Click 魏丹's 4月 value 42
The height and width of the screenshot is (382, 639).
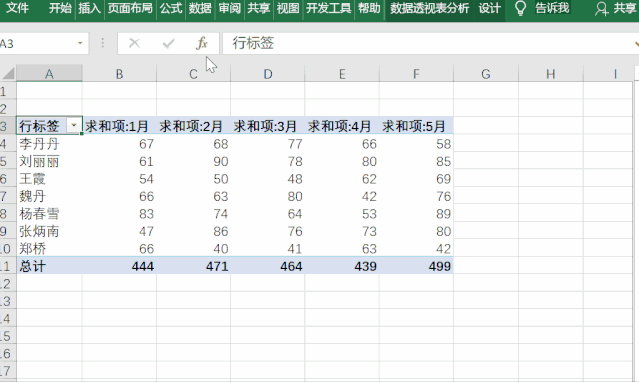(x=342, y=196)
